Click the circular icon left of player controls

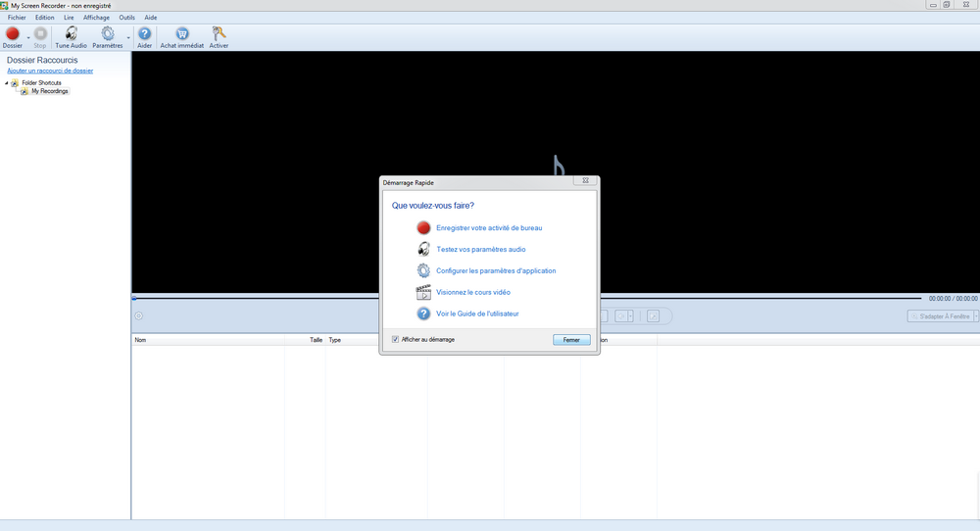pos(139,316)
